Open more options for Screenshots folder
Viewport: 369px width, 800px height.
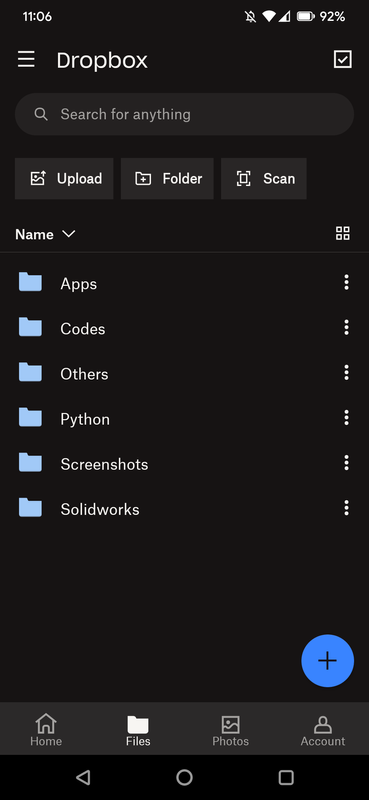[347, 463]
